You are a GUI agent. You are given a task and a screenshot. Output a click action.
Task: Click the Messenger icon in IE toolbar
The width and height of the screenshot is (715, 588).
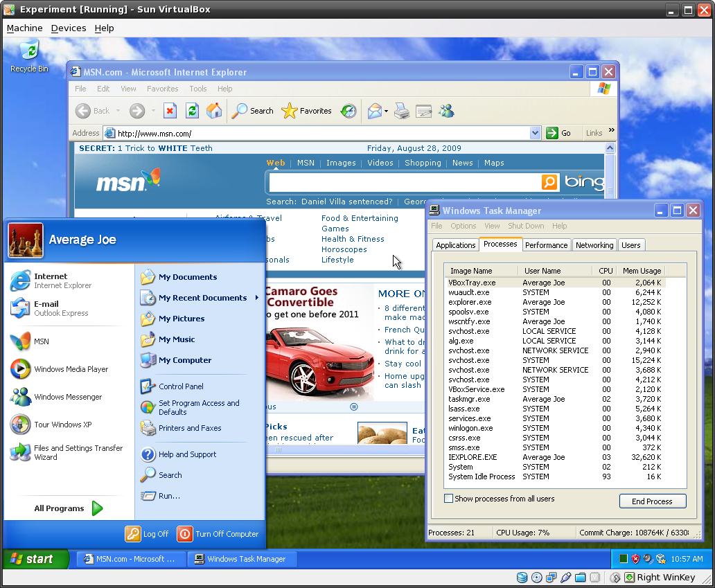(x=446, y=111)
